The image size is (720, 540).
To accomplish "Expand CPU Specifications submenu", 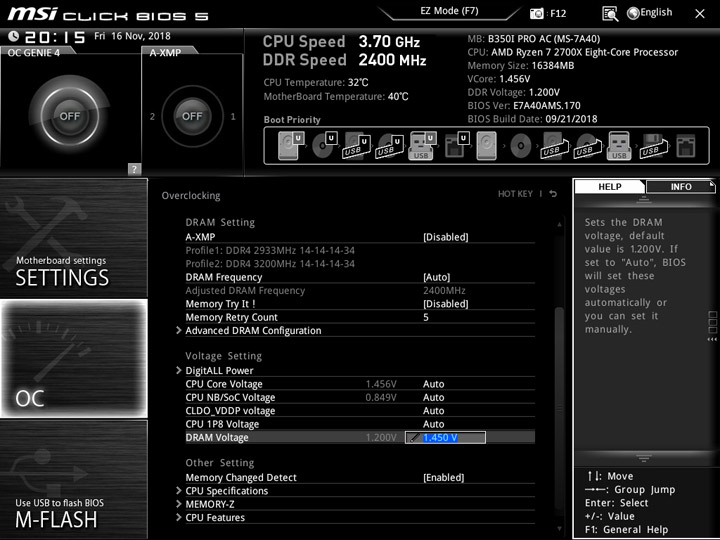I will (x=226, y=491).
